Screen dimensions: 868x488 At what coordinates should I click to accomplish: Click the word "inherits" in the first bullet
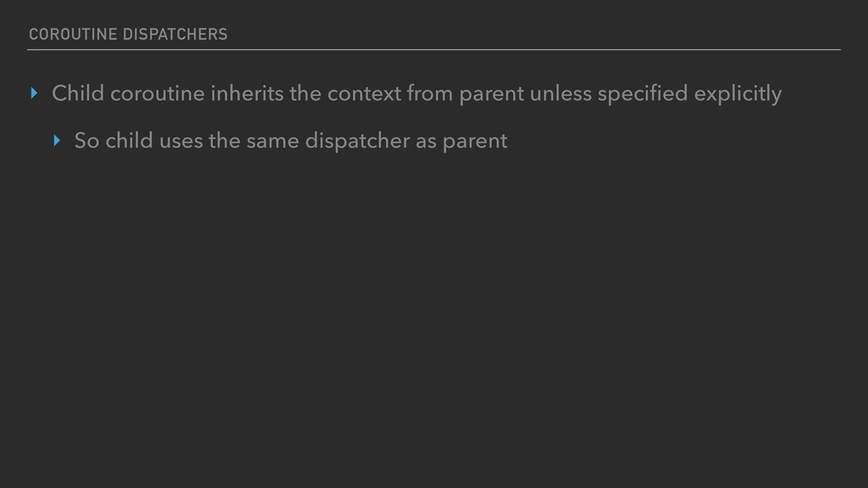(x=247, y=94)
